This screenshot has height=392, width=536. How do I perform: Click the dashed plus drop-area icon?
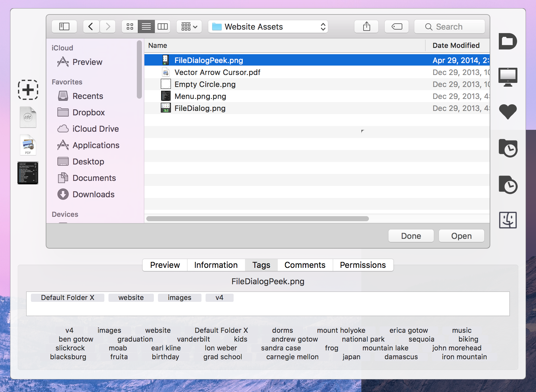click(x=28, y=90)
